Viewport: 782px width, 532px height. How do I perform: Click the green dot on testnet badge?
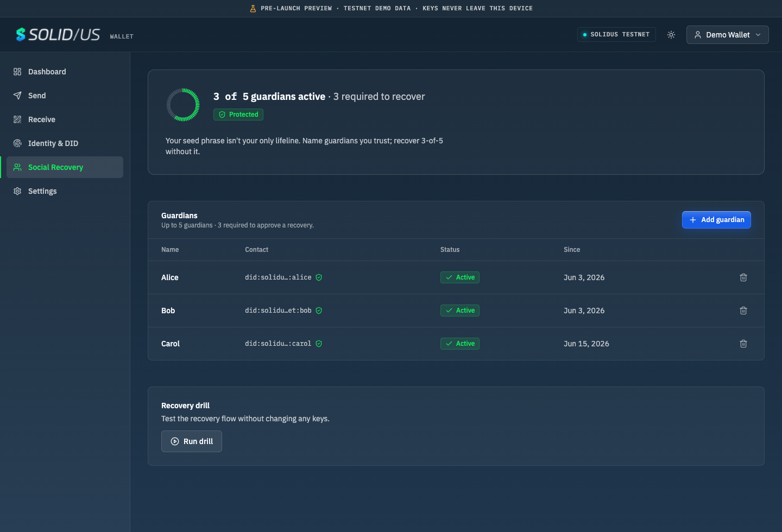point(585,35)
